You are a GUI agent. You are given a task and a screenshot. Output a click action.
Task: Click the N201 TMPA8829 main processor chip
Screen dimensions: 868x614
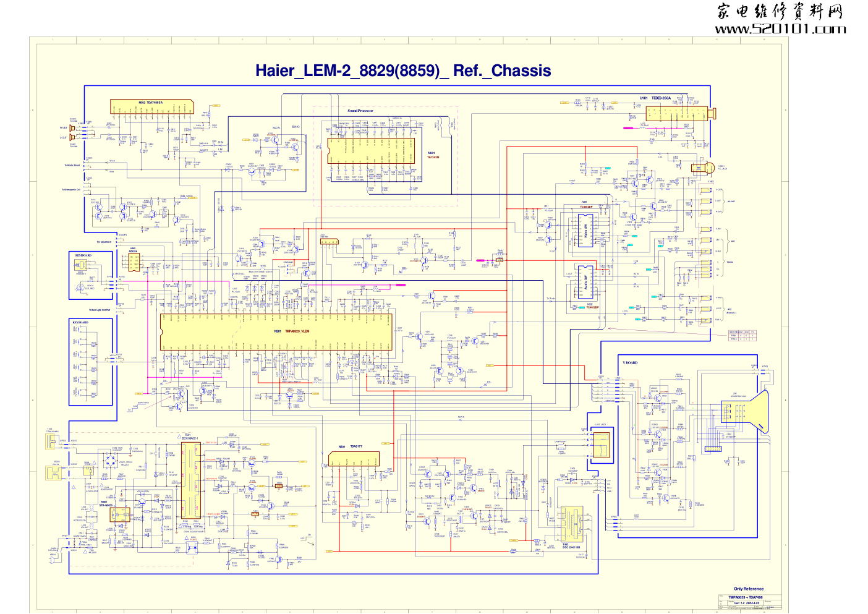[x=276, y=332]
